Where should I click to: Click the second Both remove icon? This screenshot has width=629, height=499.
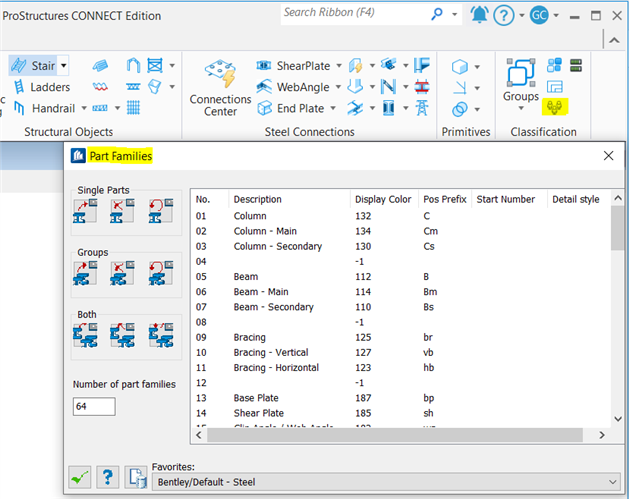[122, 335]
